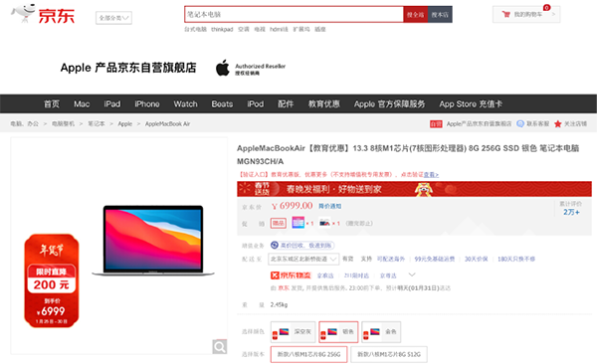The width and height of the screenshot is (597, 364).
Task: Click the 扩展坞 suggested search link
Action: pos(301,29)
